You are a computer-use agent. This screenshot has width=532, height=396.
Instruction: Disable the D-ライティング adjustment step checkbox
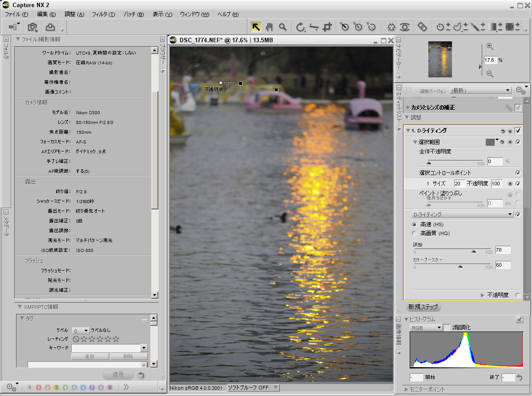[x=518, y=131]
